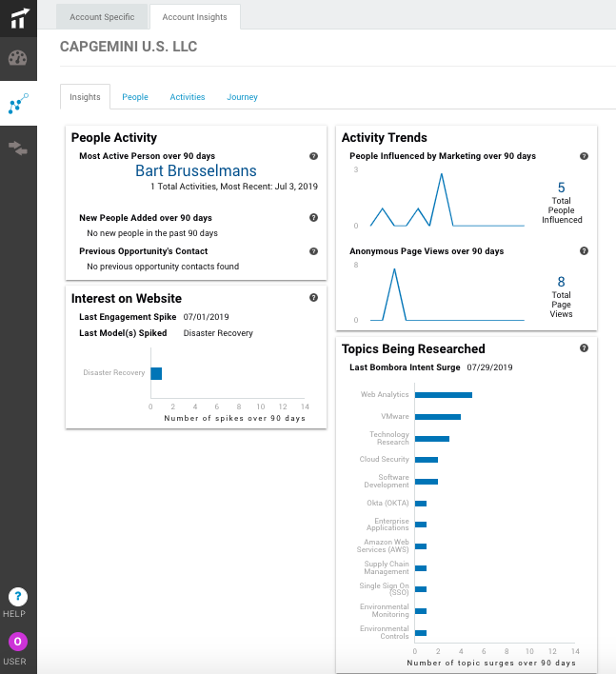Click 'No previous opportunity contacts found'
This screenshot has width=616, height=674.
(x=163, y=267)
